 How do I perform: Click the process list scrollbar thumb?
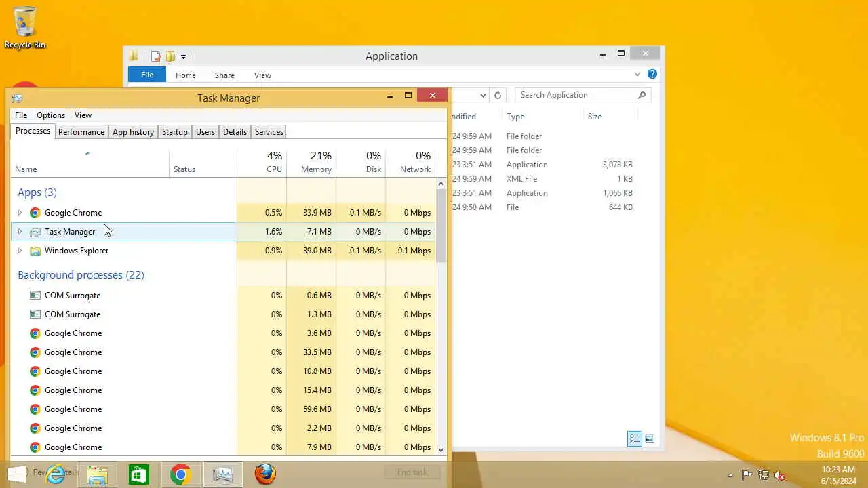point(441,226)
